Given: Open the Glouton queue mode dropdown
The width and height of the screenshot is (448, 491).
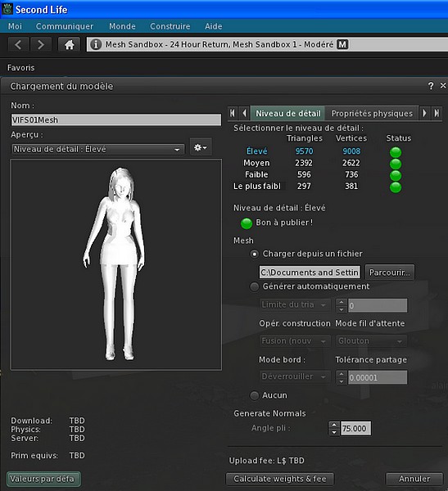Looking at the screenshot, I should [x=371, y=341].
